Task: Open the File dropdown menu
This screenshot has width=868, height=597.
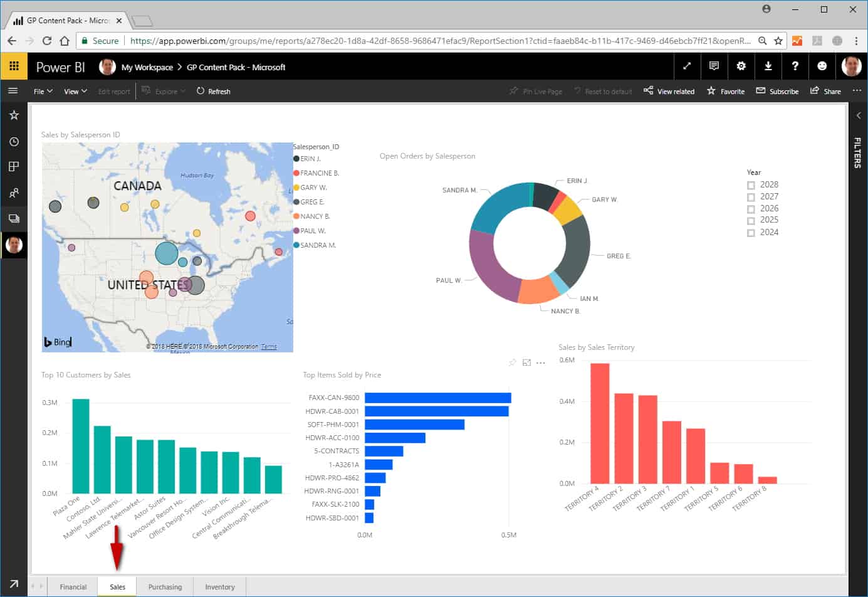Action: click(x=43, y=92)
